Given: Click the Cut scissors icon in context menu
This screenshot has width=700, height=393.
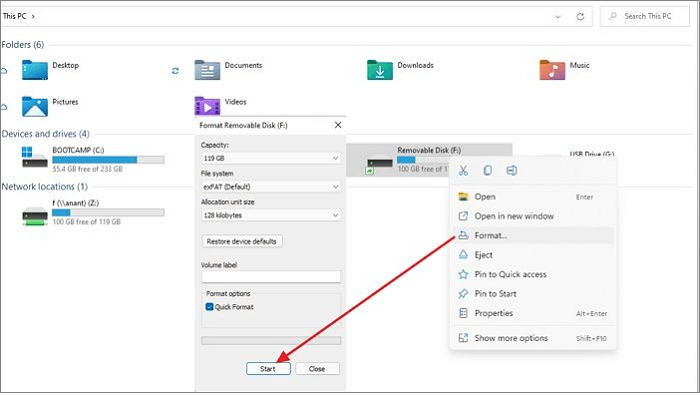Looking at the screenshot, I should 463,171.
